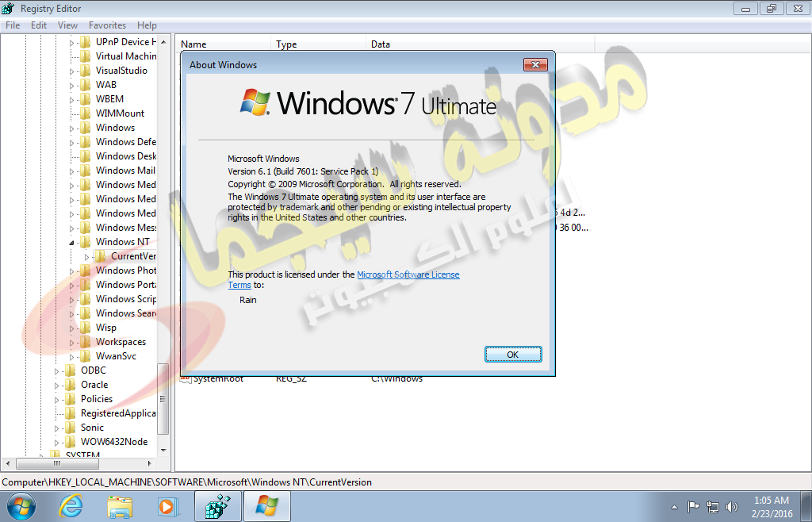812x522 pixels.
Task: Select the Windows Search folder icon
Action: [86, 313]
